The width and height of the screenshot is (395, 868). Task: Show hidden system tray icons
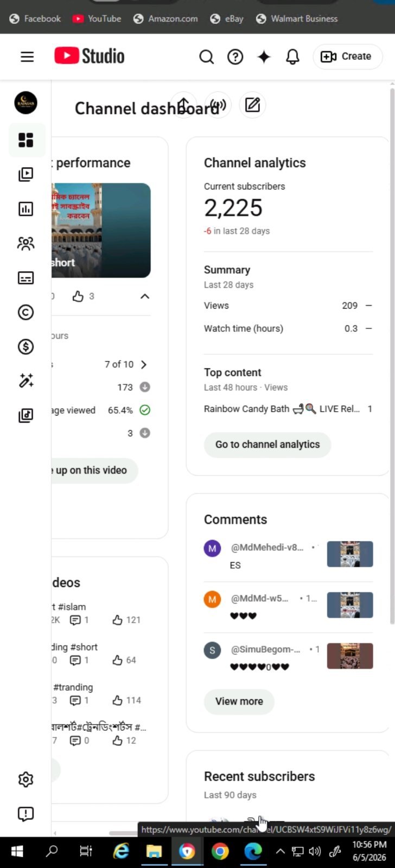coord(280,852)
